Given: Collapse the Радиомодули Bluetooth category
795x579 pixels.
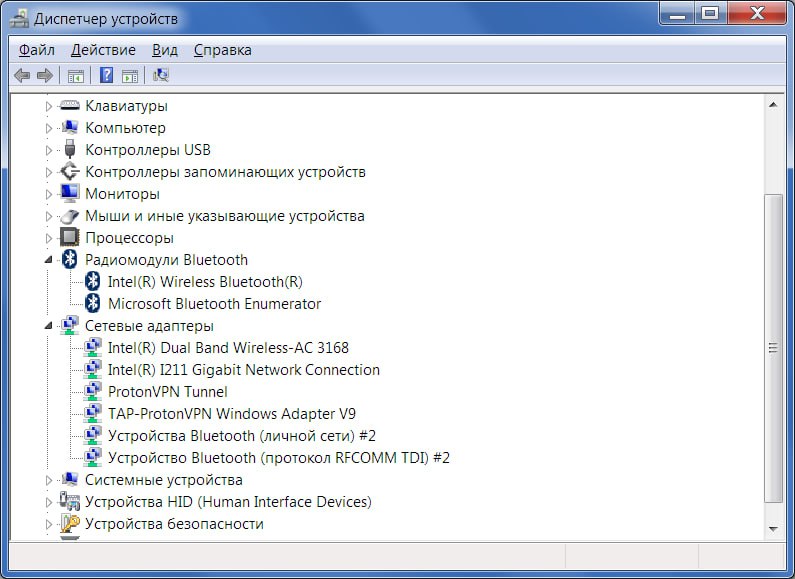Looking at the screenshot, I should coord(49,260).
